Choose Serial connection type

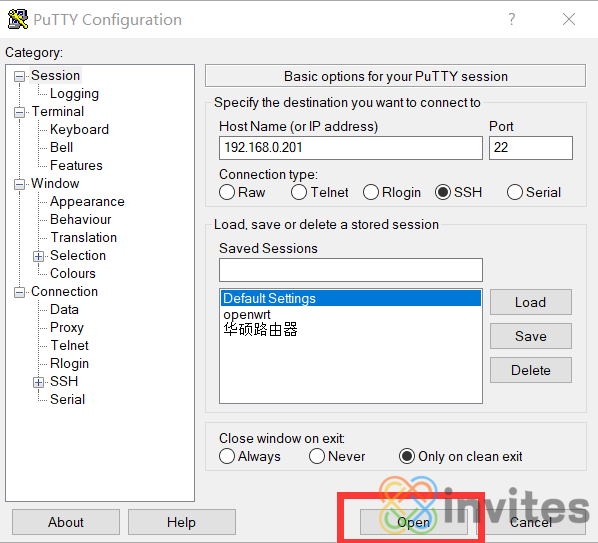tap(514, 192)
